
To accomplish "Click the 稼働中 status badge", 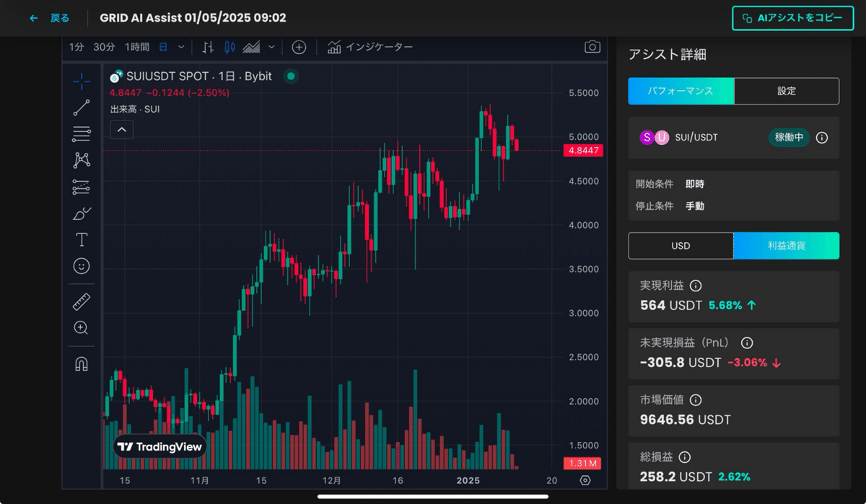I will point(789,137).
